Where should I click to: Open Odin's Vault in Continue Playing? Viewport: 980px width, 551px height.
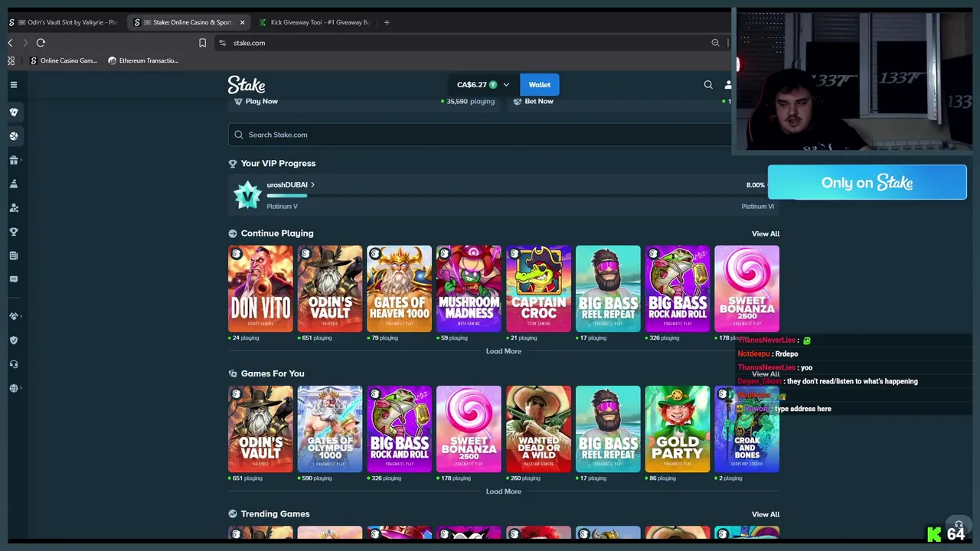(330, 289)
